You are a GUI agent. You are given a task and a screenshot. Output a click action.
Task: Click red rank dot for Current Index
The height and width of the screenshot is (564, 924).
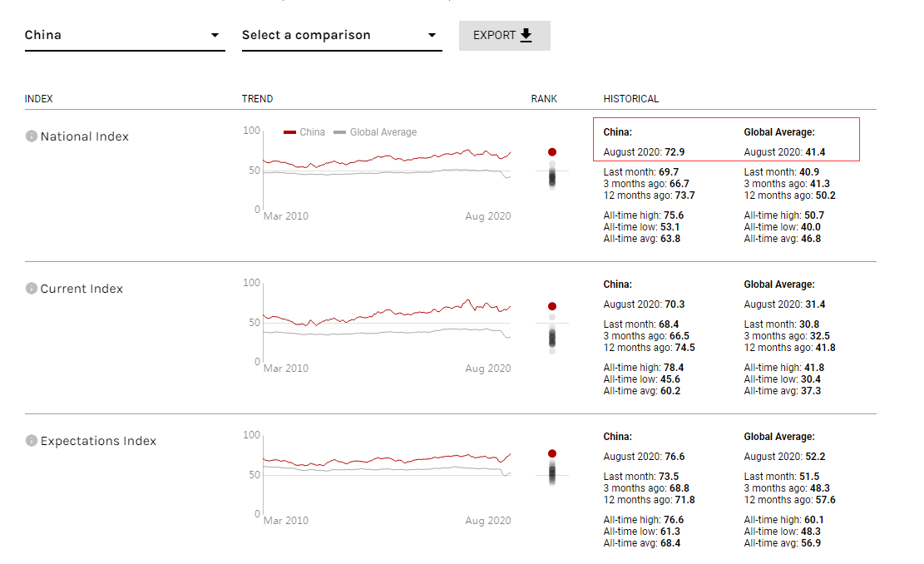pyautogui.click(x=552, y=306)
